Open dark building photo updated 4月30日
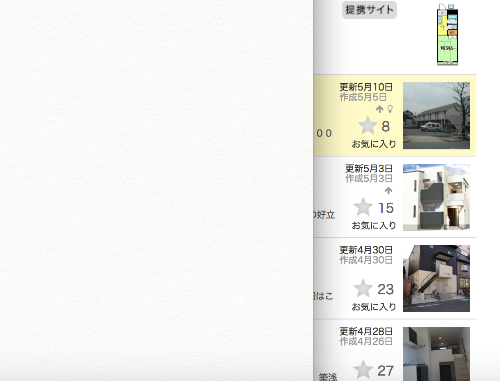This screenshot has height=381, width=500. pyautogui.click(x=436, y=279)
